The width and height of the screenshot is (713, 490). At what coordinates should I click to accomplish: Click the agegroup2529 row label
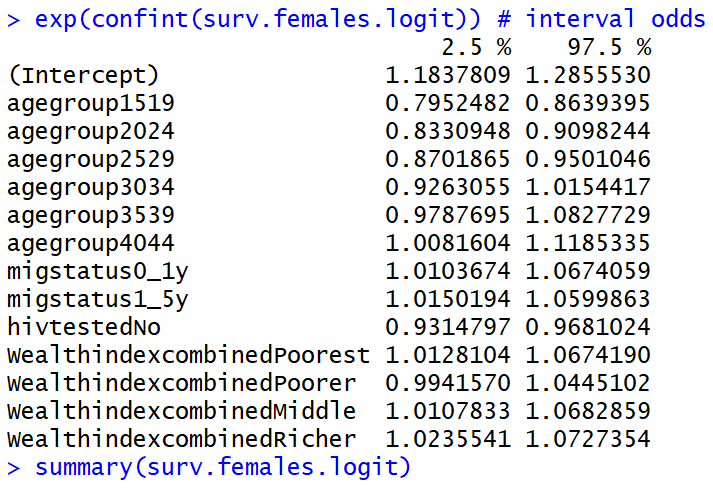[90, 159]
